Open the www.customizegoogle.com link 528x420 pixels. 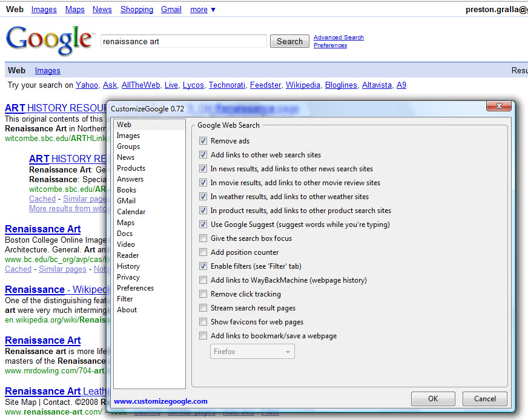tap(160, 401)
